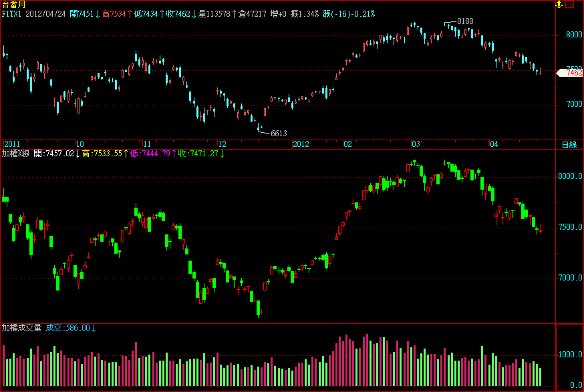
Task: Select month 10 on the timeline
Action: tap(80, 144)
